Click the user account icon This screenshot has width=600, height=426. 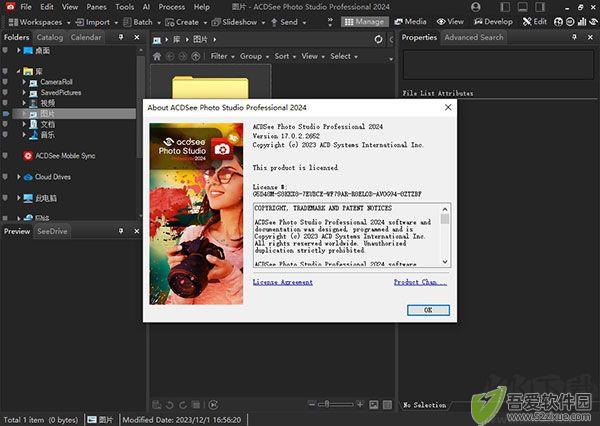(x=476, y=7)
